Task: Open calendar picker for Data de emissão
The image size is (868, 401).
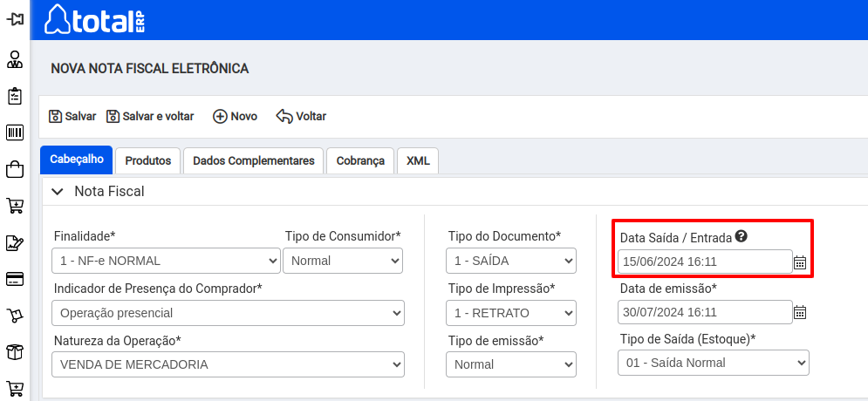Action: tap(800, 312)
